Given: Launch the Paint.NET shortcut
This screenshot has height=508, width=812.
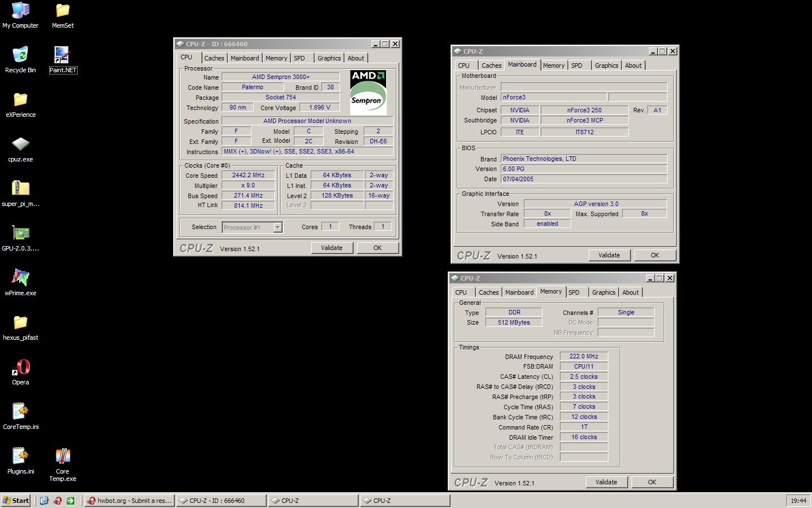Looking at the screenshot, I should click(63, 55).
